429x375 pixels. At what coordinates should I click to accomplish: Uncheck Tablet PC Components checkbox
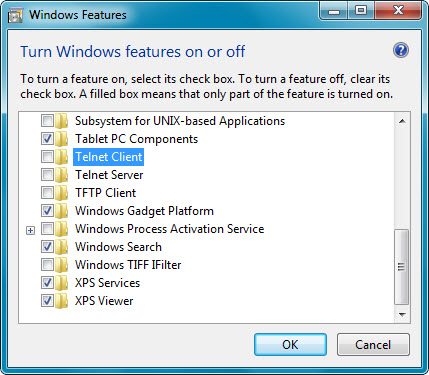[x=47, y=139]
